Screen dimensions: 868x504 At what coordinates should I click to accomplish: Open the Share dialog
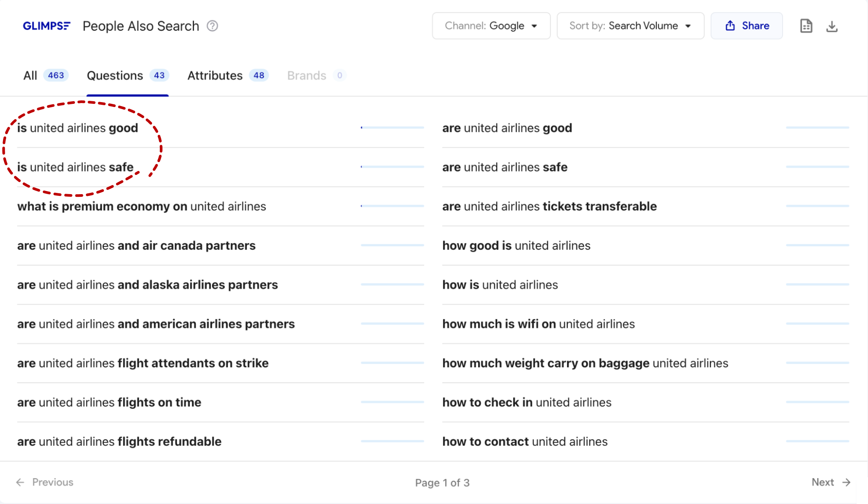pyautogui.click(x=746, y=26)
